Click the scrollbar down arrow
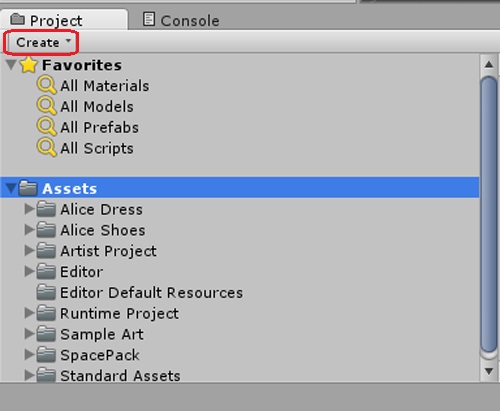The width and height of the screenshot is (500, 411). (x=489, y=371)
